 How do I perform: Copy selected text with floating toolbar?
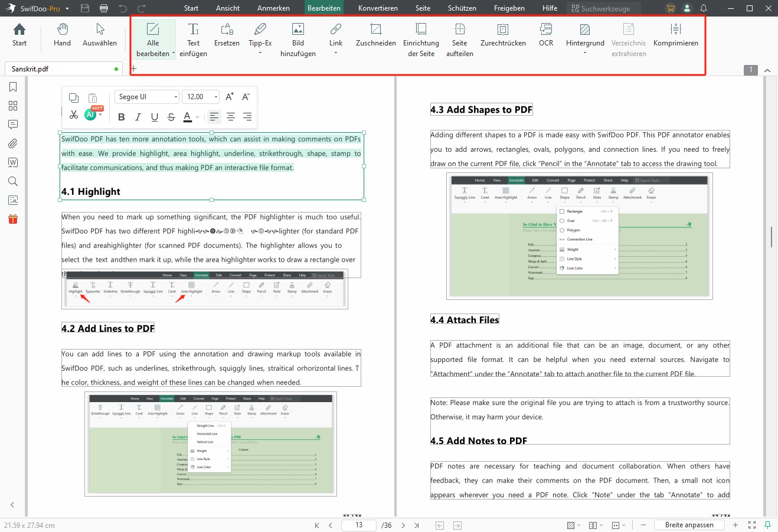tap(74, 97)
